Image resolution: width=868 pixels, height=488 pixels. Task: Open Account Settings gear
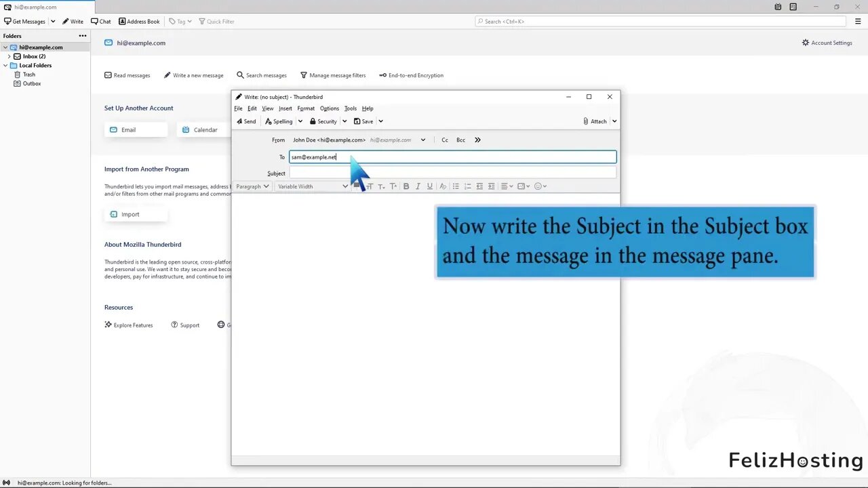[x=827, y=43]
